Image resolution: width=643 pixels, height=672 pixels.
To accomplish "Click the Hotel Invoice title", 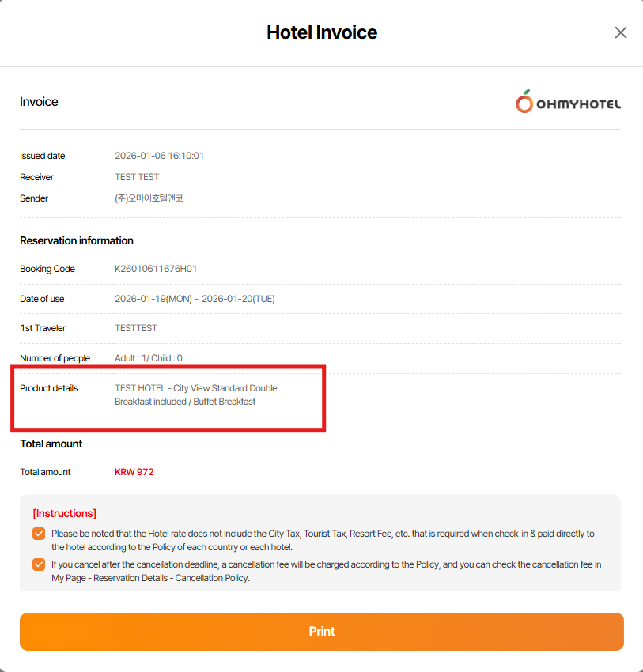I will [x=322, y=32].
